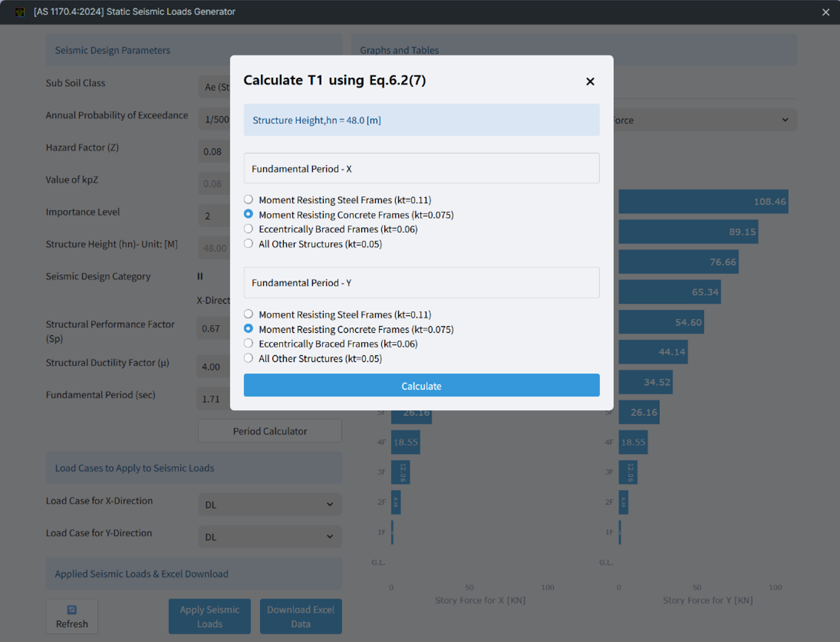The image size is (840, 642).
Task: Close the Calculate T1 dialog
Action: coord(589,81)
